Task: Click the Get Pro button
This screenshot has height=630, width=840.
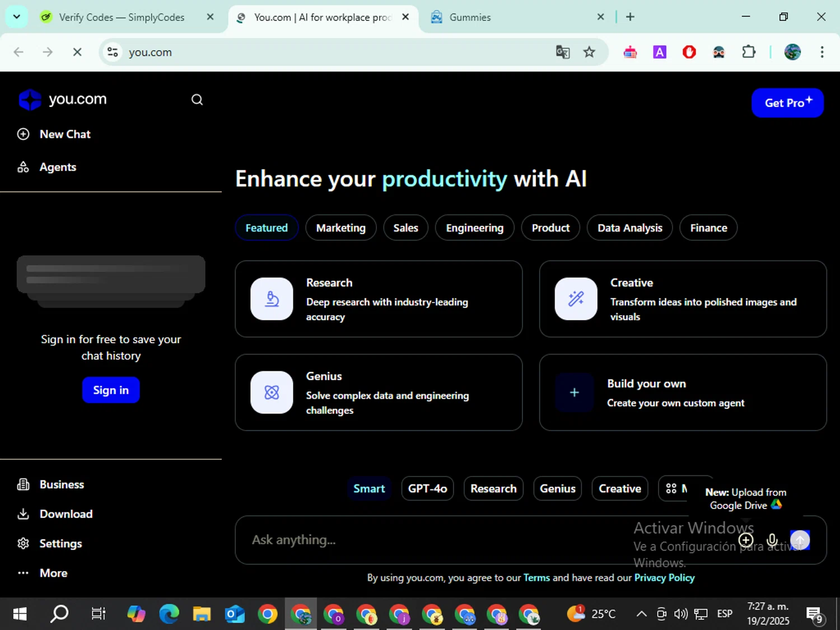Action: [x=787, y=102]
